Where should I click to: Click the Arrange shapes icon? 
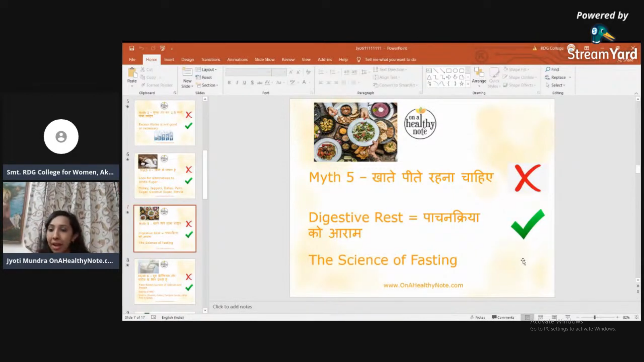coord(479,72)
